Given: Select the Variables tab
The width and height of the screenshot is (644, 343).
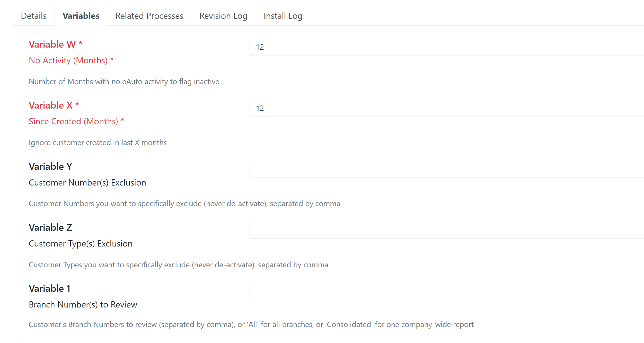Looking at the screenshot, I should (81, 15).
